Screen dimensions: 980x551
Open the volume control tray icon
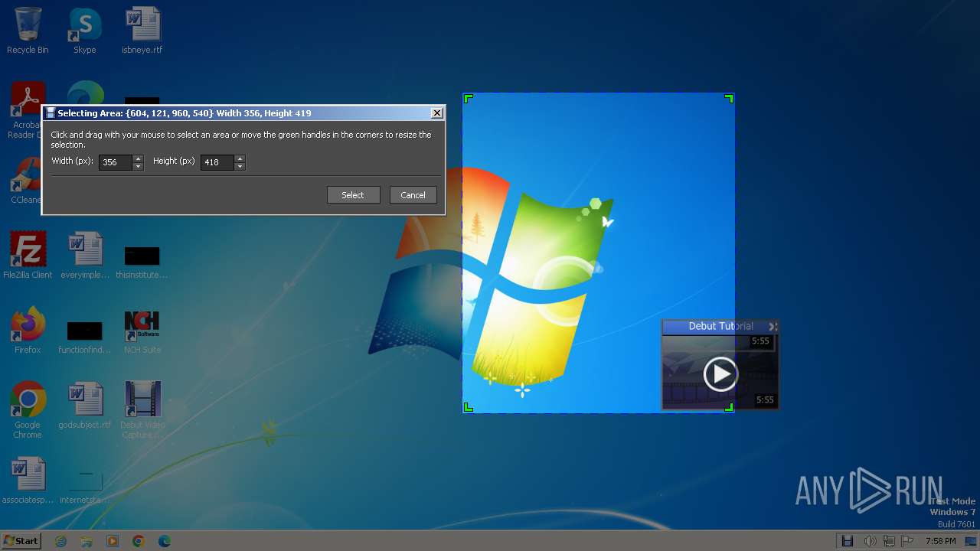point(870,541)
